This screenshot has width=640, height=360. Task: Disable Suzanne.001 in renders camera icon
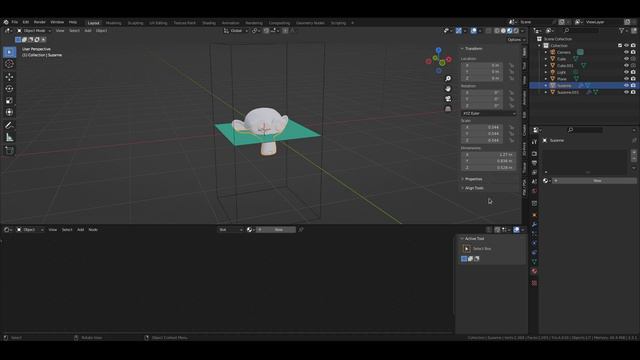(x=633, y=92)
